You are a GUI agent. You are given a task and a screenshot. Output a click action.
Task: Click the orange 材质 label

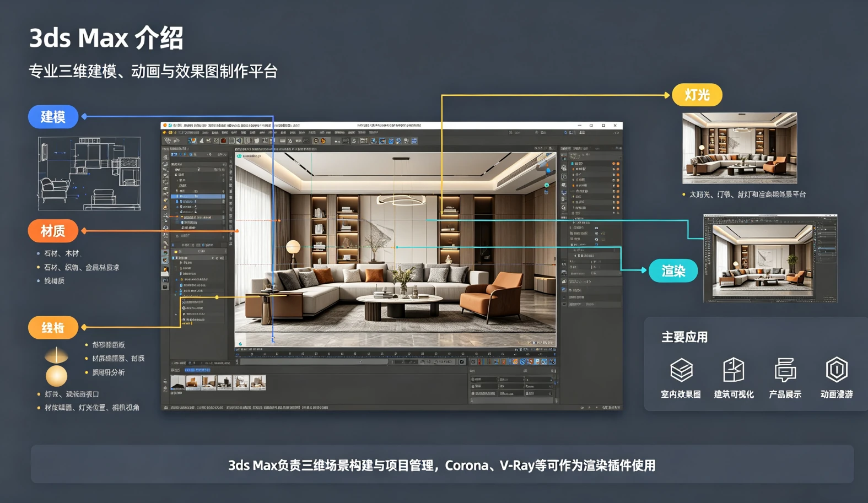click(53, 231)
